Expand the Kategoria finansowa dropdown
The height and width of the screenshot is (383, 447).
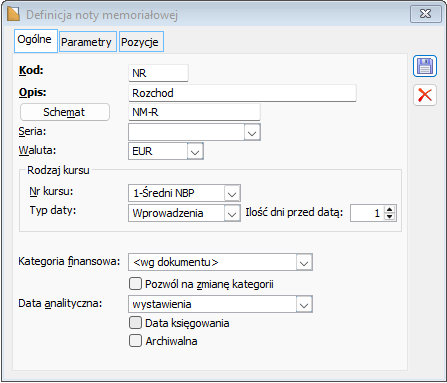click(304, 263)
